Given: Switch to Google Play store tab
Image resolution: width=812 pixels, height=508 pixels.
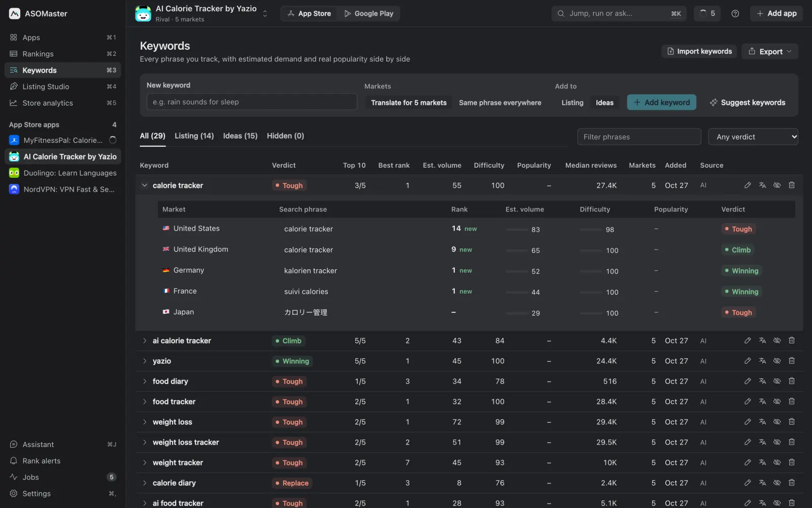Looking at the screenshot, I should click(x=368, y=14).
